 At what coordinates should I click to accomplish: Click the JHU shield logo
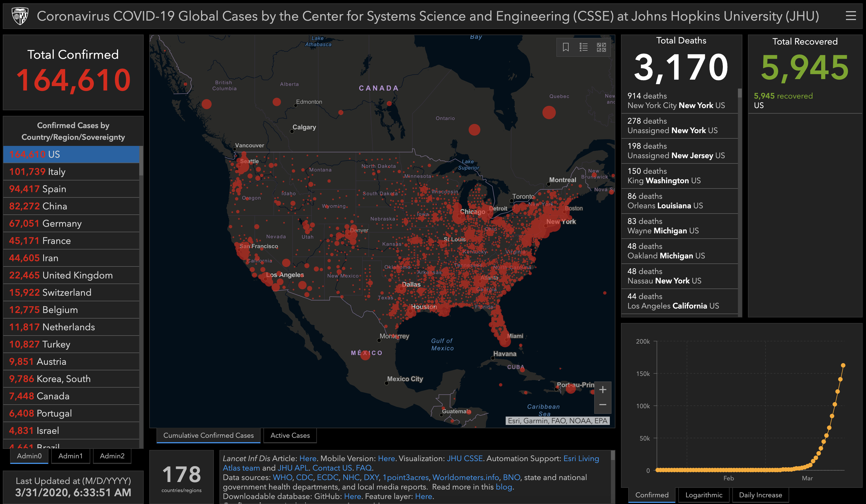tap(20, 16)
